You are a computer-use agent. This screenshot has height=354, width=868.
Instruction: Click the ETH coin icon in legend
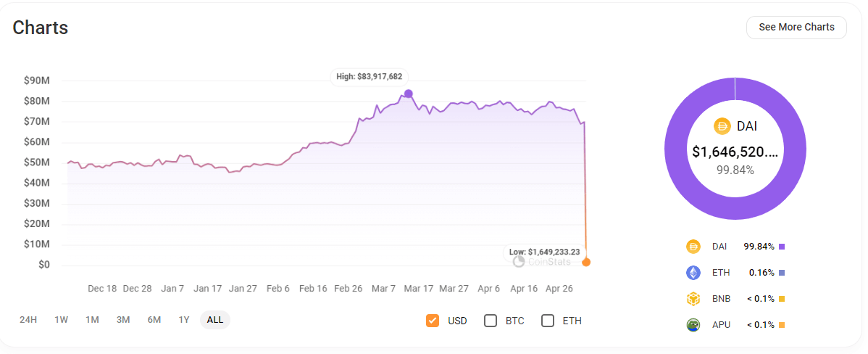click(x=693, y=273)
